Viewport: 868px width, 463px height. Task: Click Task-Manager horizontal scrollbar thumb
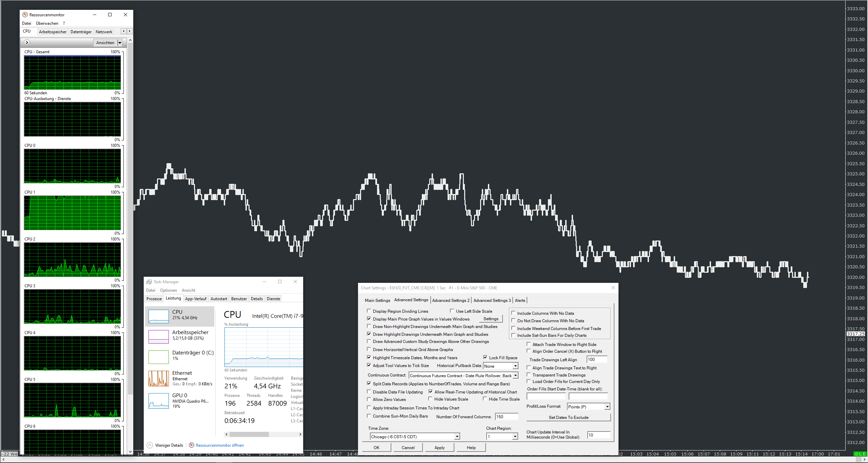[249, 434]
